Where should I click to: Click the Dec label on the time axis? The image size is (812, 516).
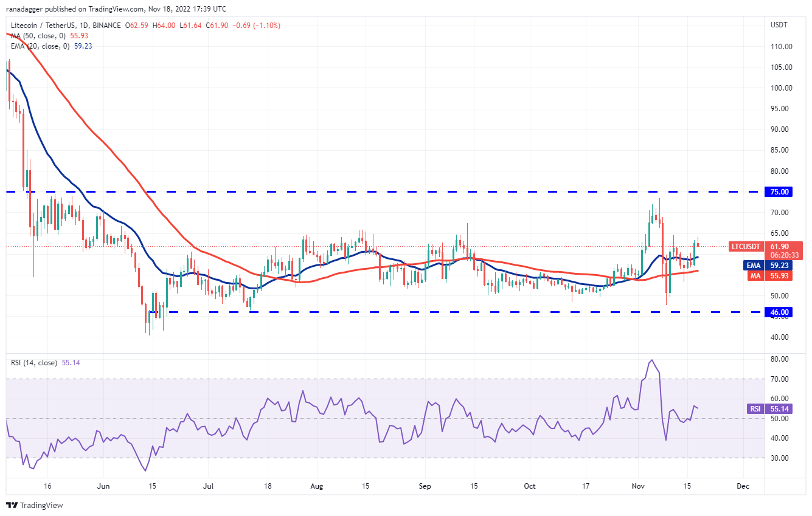pos(742,487)
